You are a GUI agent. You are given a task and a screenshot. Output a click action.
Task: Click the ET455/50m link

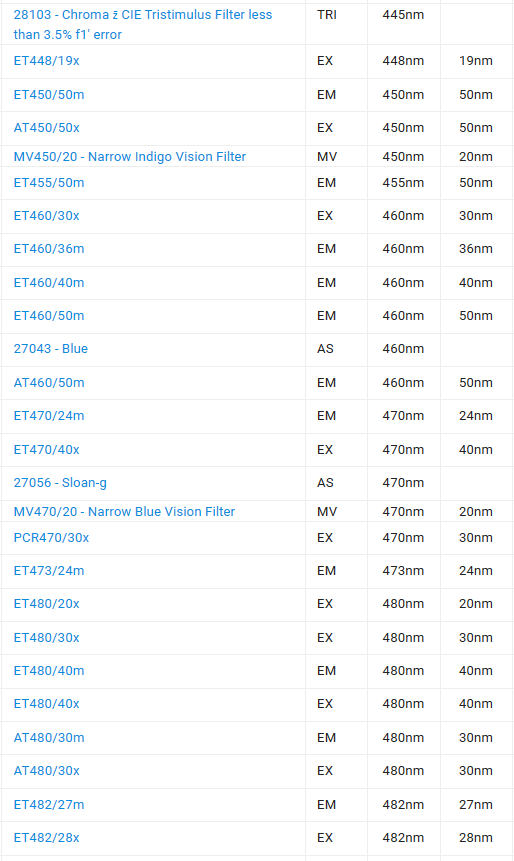[x=49, y=183]
